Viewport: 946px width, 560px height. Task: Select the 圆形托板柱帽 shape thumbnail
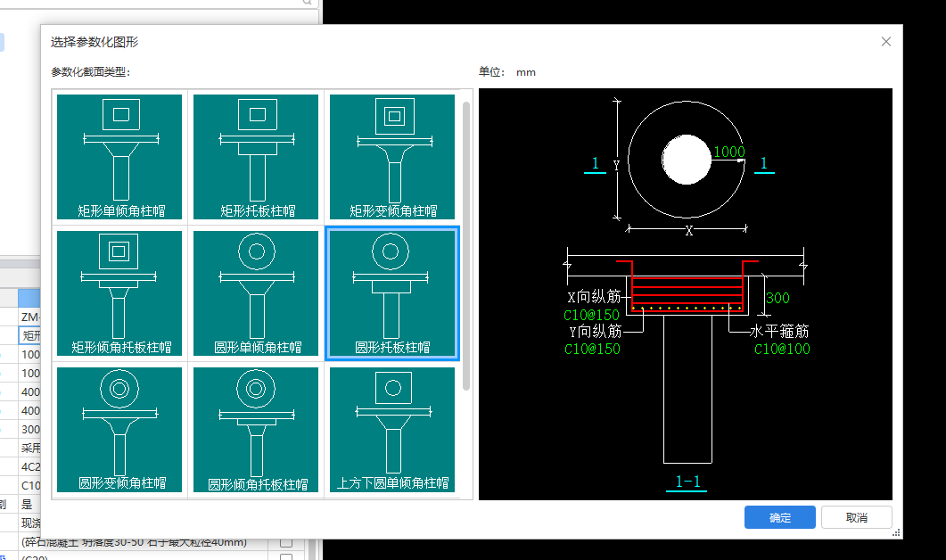[392, 293]
